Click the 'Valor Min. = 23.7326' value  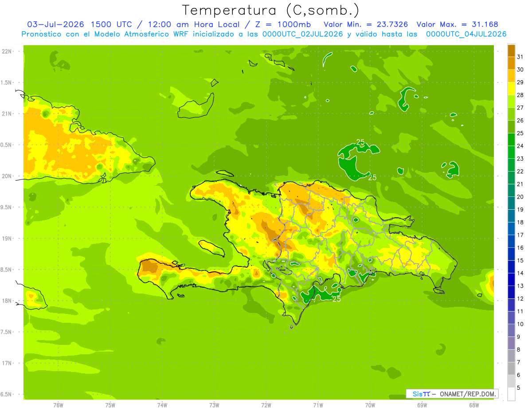[366, 24]
